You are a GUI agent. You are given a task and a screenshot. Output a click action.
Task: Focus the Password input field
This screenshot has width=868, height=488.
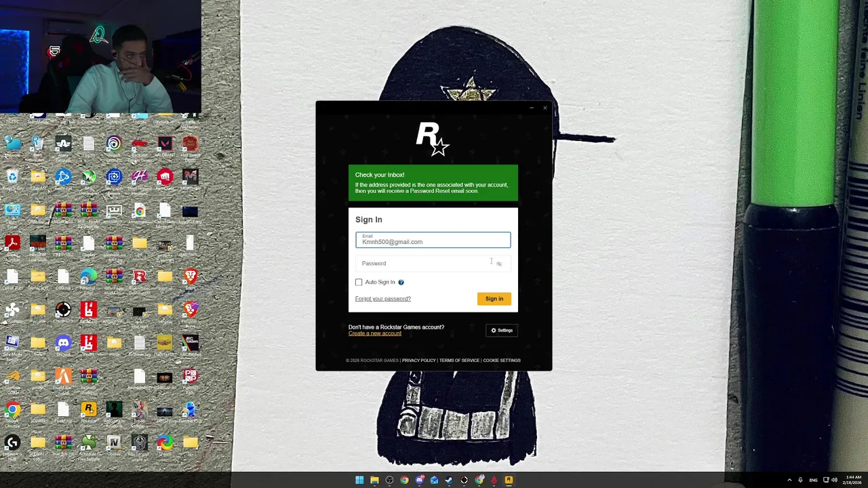point(433,263)
